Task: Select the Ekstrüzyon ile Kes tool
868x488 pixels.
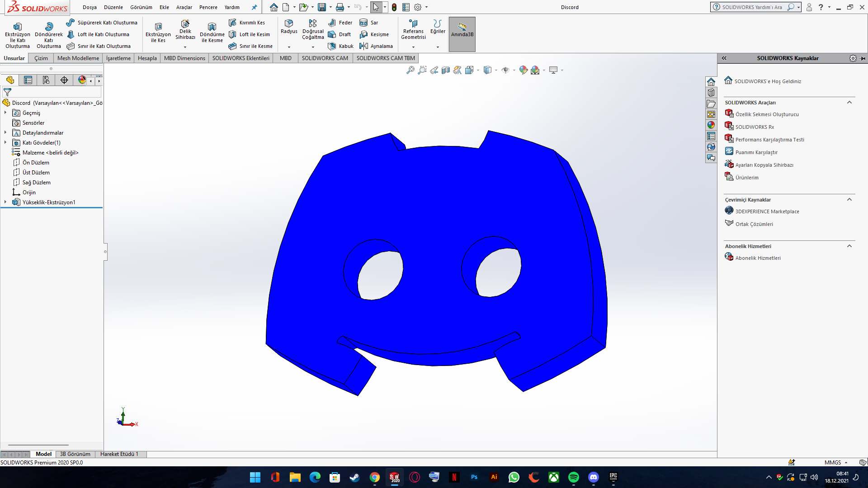Action: [x=158, y=32]
